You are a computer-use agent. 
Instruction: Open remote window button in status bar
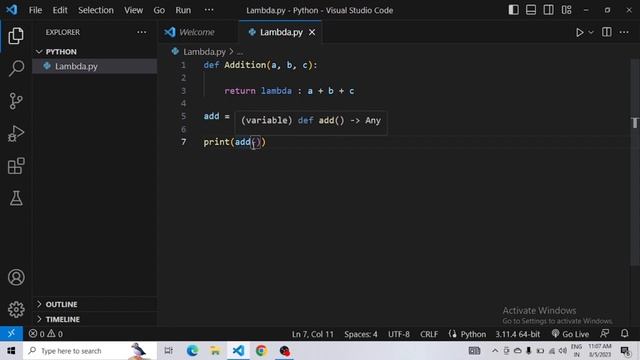click(x=11, y=334)
